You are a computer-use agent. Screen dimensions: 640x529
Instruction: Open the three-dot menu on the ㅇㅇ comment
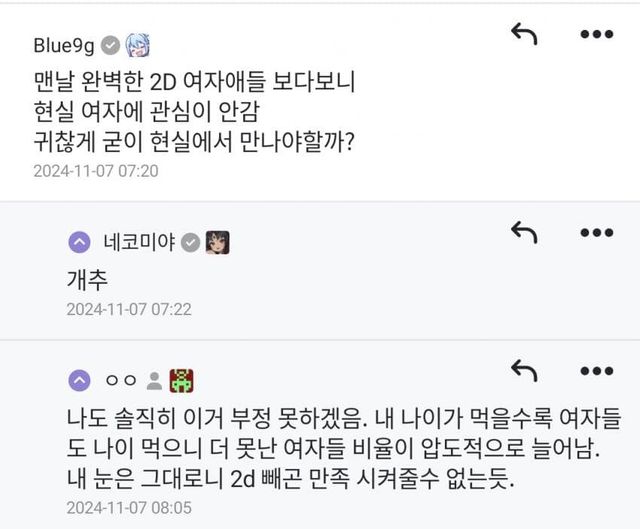pyautogui.click(x=596, y=370)
